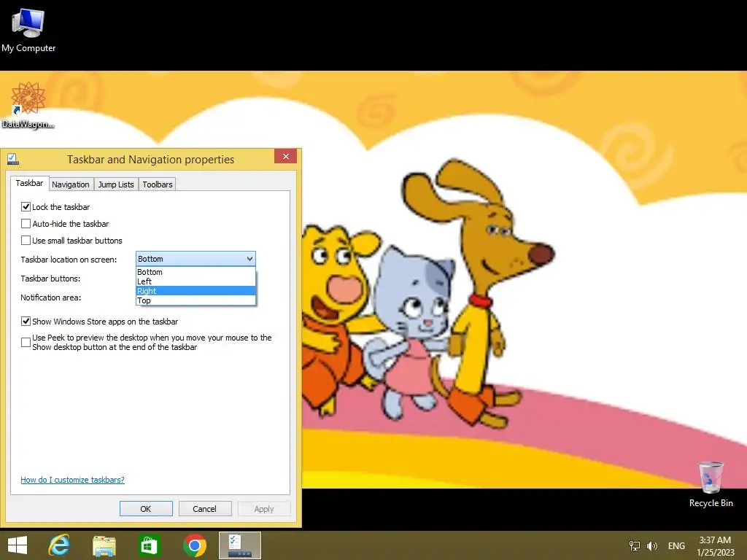Close the Taskbar and Navigation properties dialog
This screenshot has width=747, height=560.
tap(285, 156)
